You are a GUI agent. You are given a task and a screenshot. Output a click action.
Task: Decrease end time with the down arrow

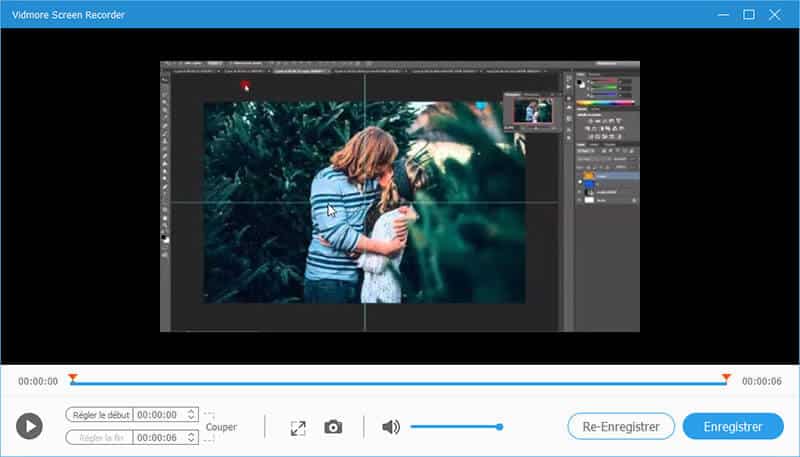tap(191, 440)
